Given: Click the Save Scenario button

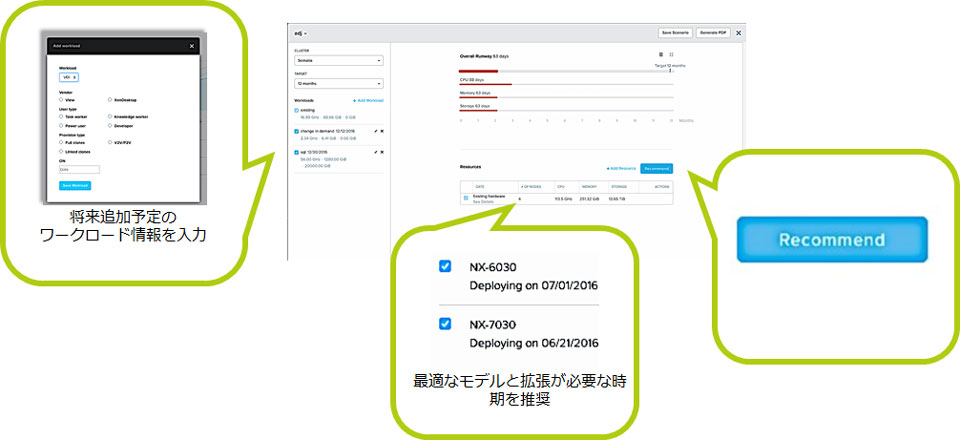Looking at the screenshot, I should click(x=675, y=33).
